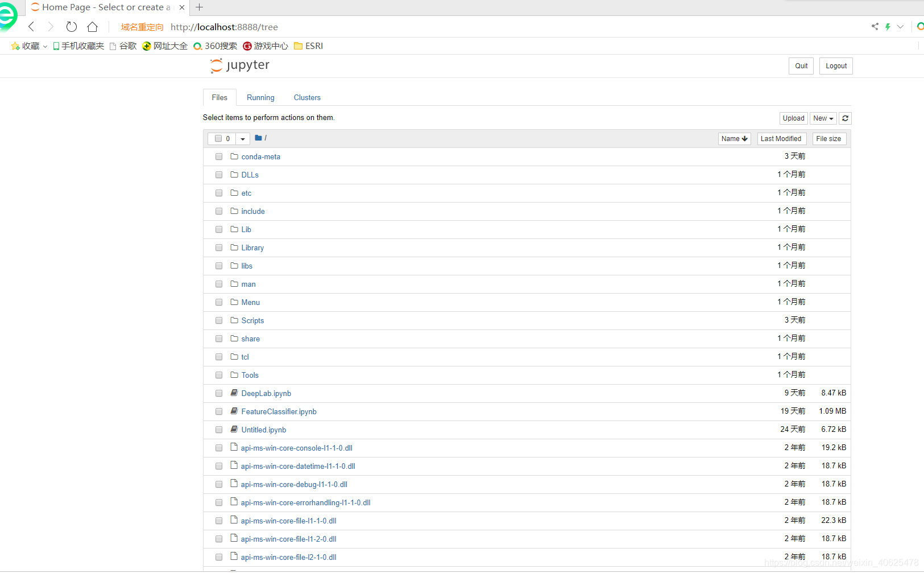
Task: Open the ESRI bookmarks folder
Action: (308, 46)
